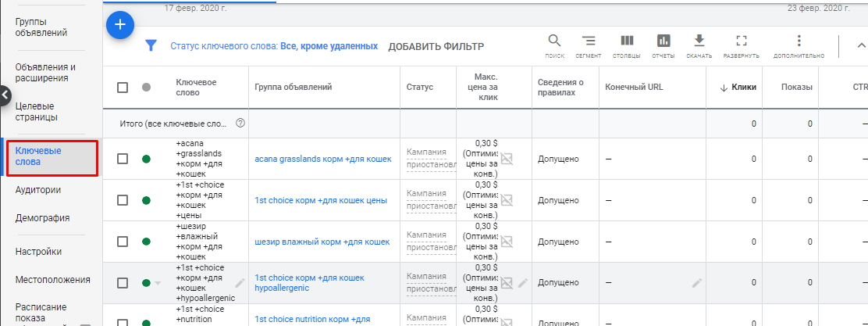Screen dimensions: 868x326
Task: Click the gray status dot in the header
Action: pyautogui.click(x=146, y=88)
